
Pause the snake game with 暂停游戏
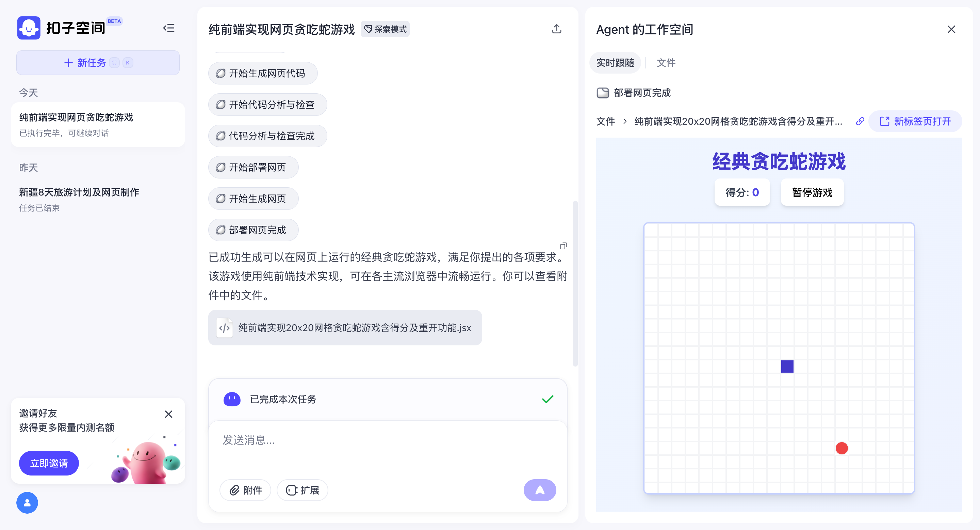pyautogui.click(x=812, y=192)
